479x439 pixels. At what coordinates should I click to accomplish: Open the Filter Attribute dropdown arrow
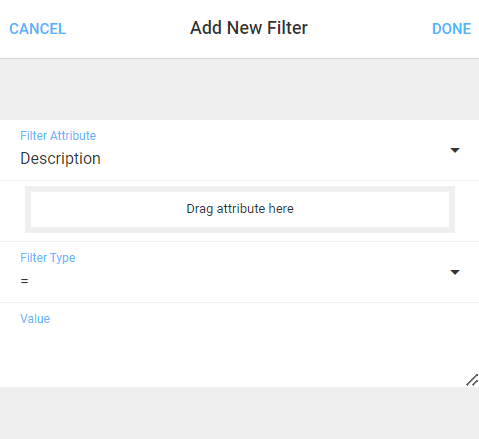[455, 150]
